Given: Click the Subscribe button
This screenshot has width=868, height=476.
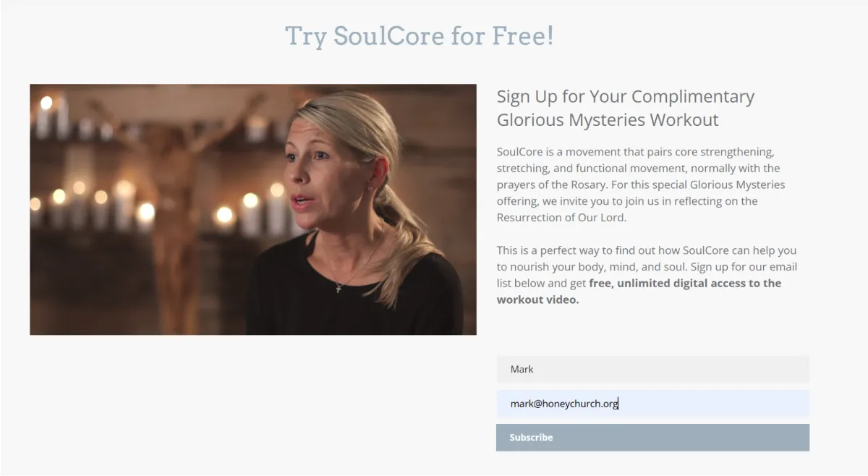Looking at the screenshot, I should tap(652, 438).
